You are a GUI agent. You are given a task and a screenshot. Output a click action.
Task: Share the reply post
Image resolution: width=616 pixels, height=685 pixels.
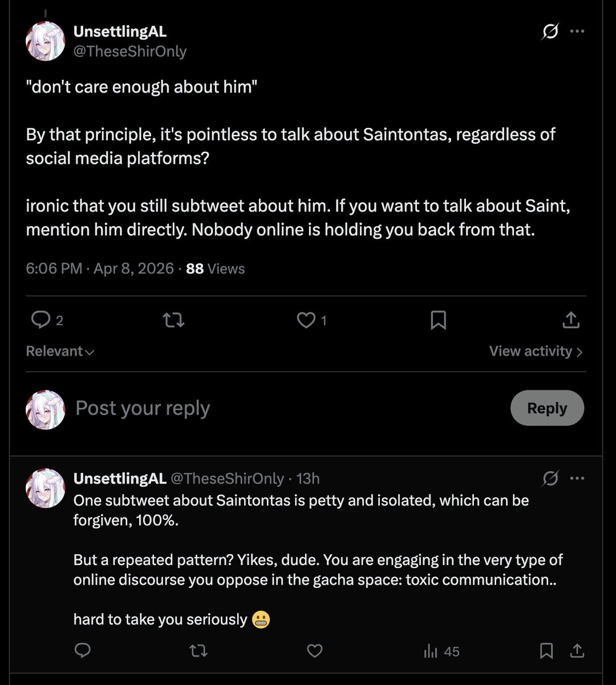point(577,651)
